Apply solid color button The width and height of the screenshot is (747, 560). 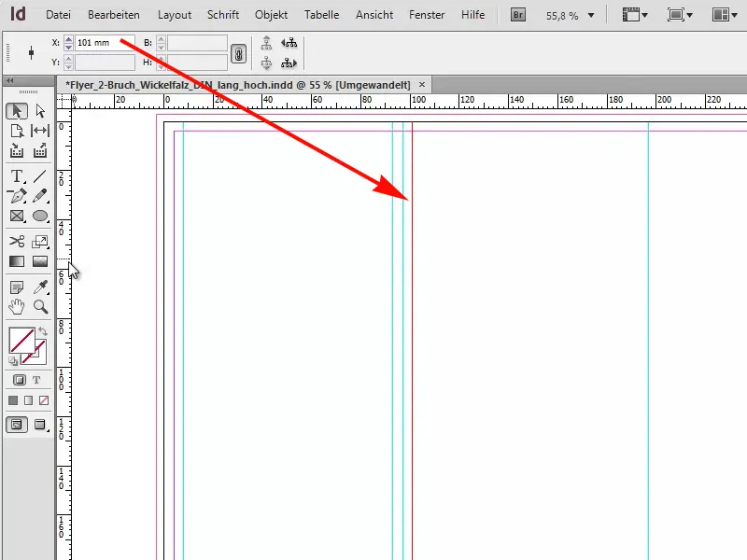(13, 400)
